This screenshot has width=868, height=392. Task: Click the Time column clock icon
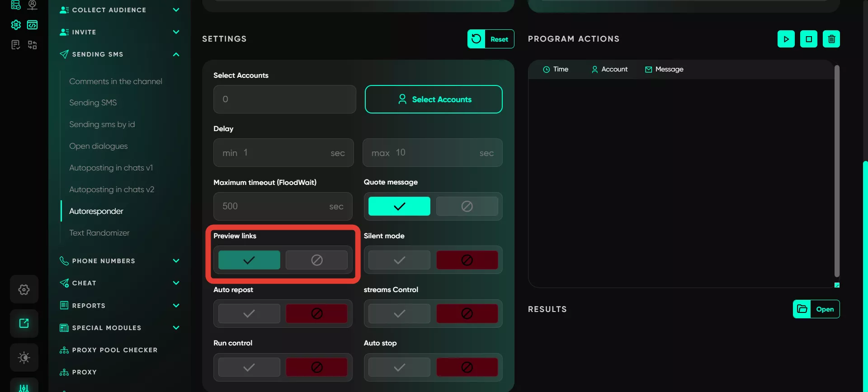547,69
